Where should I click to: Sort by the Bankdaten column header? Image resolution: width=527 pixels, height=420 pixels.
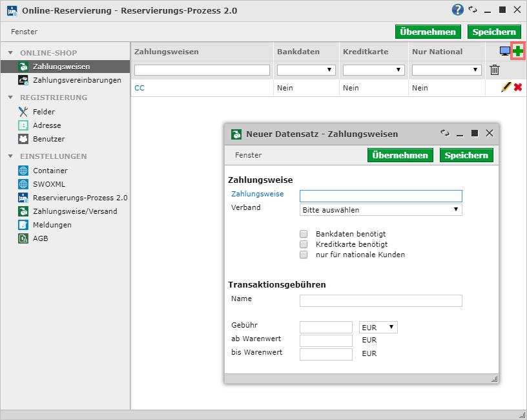coord(298,52)
